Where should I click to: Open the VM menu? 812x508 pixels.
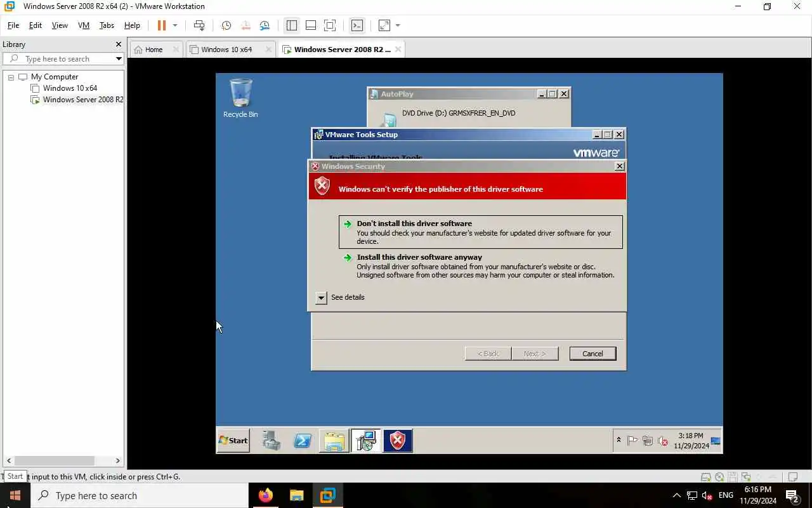[84, 25]
